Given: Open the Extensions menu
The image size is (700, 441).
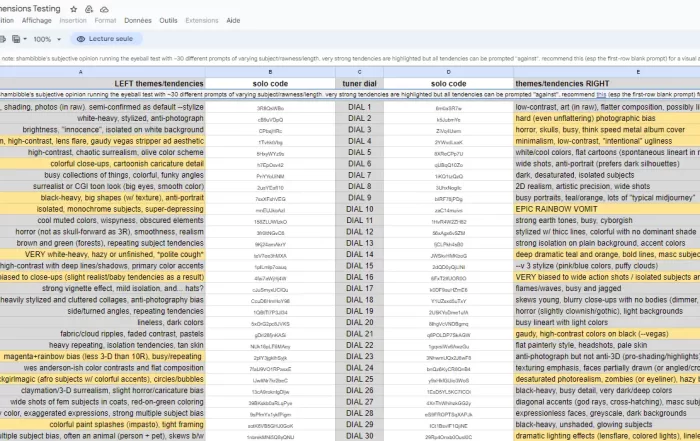Looking at the screenshot, I should [202, 21].
